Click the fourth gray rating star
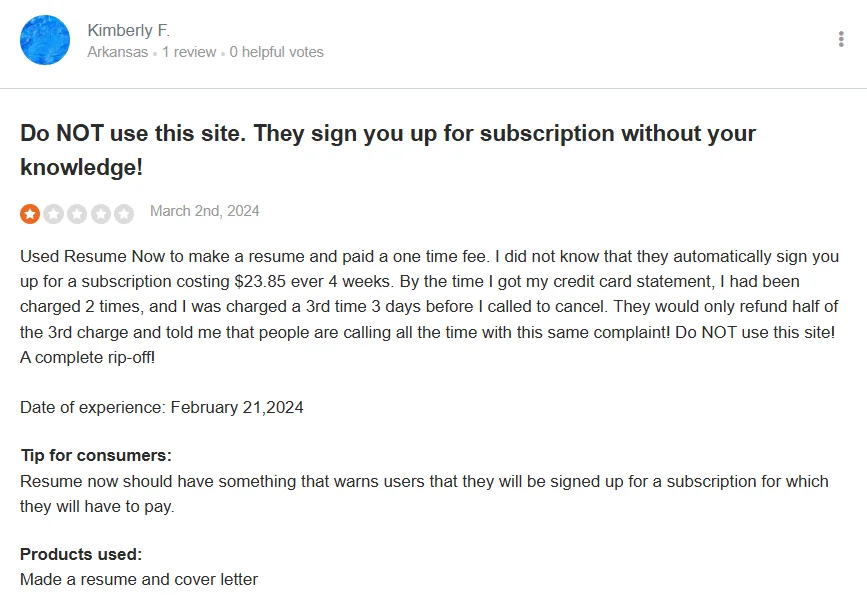This screenshot has height=600, width=867. 101,214
